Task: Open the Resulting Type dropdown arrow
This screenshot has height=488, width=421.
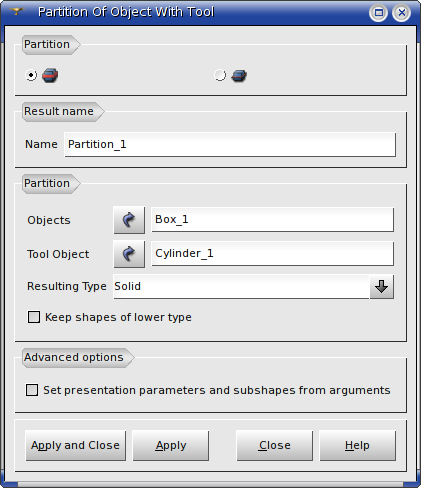Action: (382, 286)
